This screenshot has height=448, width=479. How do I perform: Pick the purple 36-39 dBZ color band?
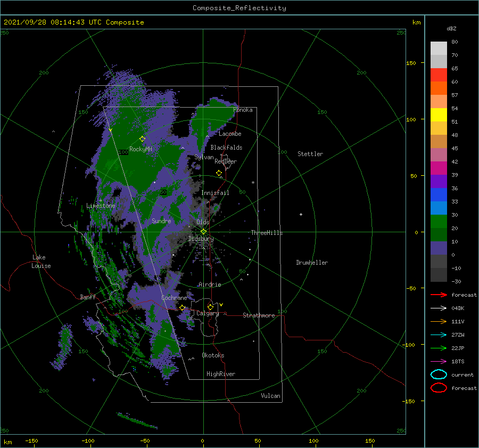point(439,181)
